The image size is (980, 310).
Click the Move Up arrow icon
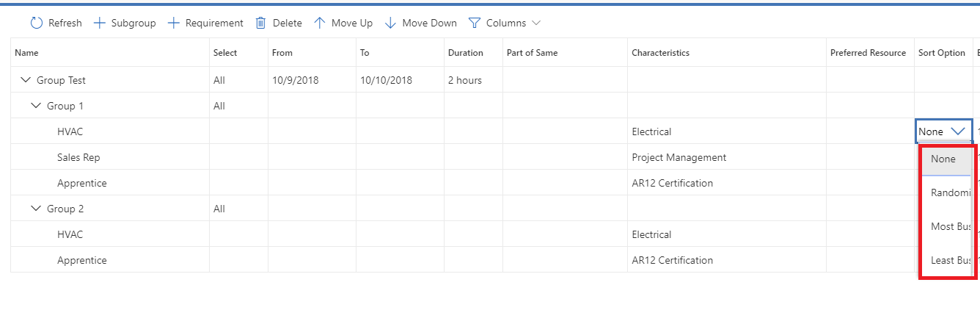(319, 23)
